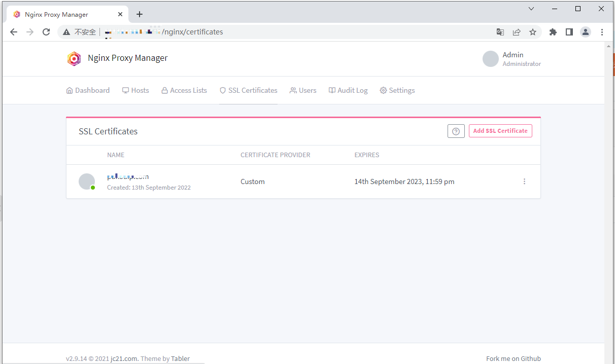This screenshot has width=615, height=364.
Task: Bookmark this page with the star icon
Action: [x=532, y=32]
